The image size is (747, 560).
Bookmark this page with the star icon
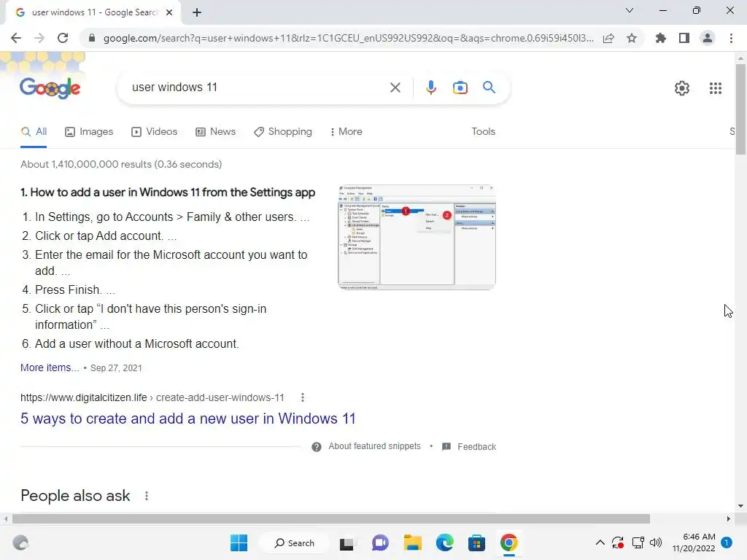click(632, 38)
